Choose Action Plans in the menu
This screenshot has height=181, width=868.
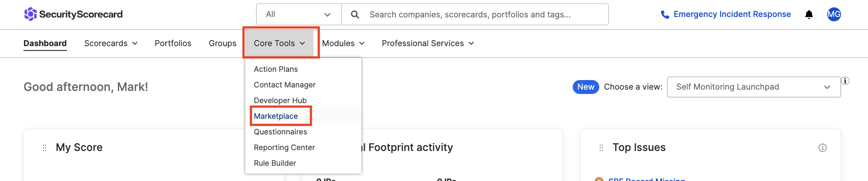click(276, 69)
